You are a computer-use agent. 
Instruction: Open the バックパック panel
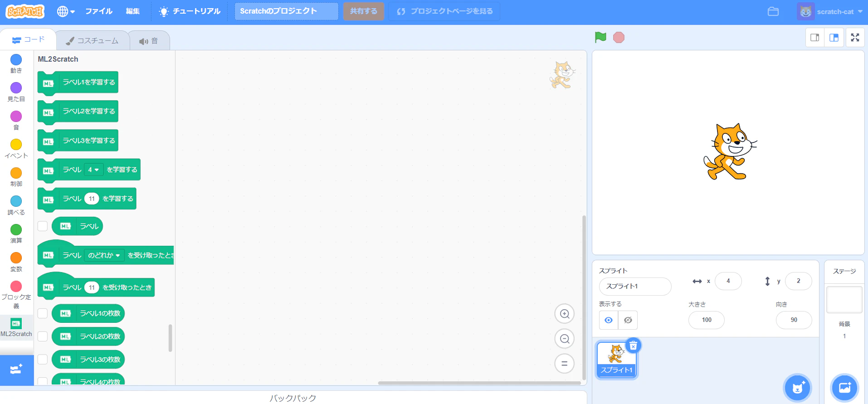pos(293,398)
